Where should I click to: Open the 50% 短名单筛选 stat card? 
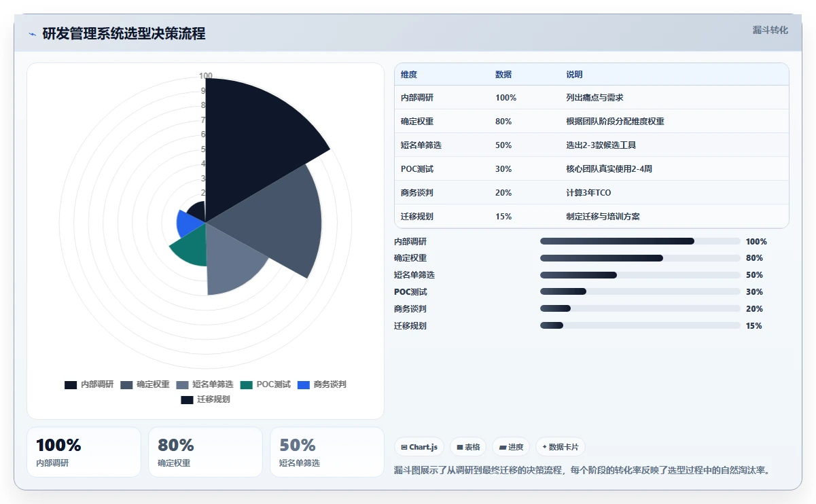coord(327,452)
